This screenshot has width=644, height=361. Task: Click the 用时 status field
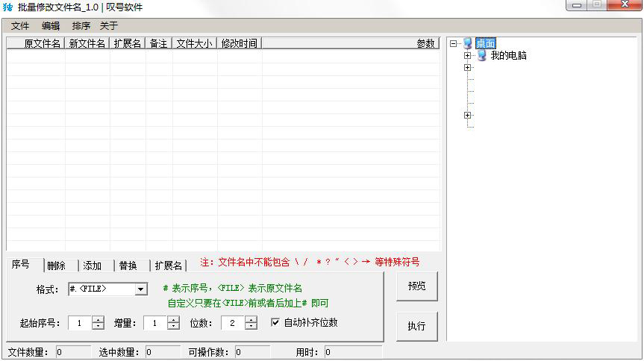353,352
